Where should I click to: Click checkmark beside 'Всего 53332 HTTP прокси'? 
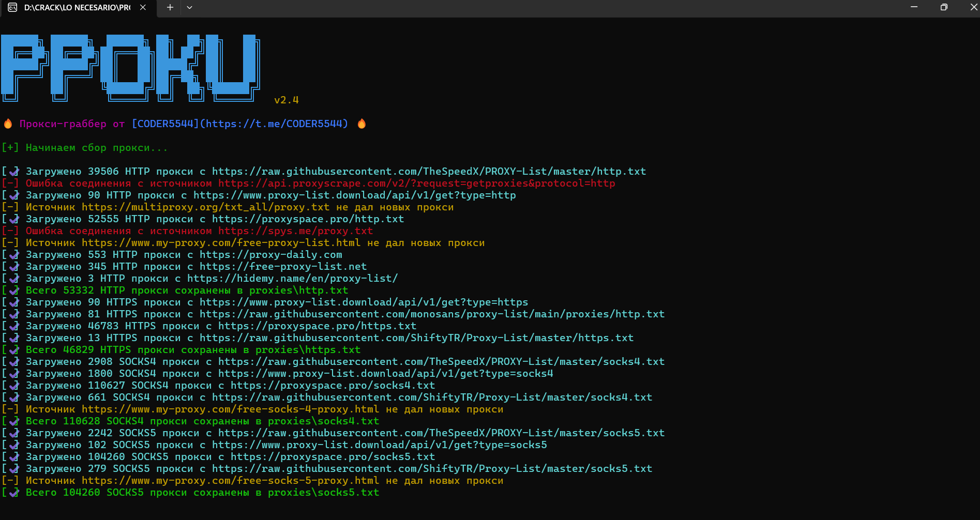pyautogui.click(x=14, y=290)
